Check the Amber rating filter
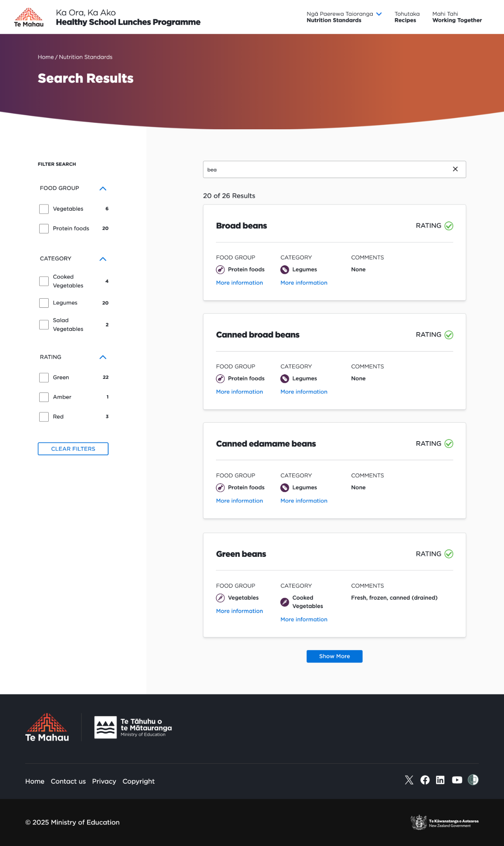This screenshot has width=504, height=846. [x=44, y=397]
